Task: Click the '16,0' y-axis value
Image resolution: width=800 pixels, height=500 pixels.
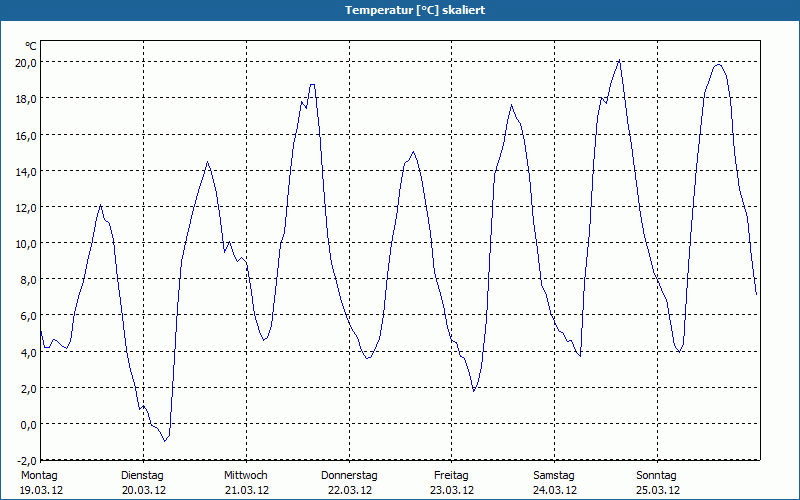Action: click(27, 135)
